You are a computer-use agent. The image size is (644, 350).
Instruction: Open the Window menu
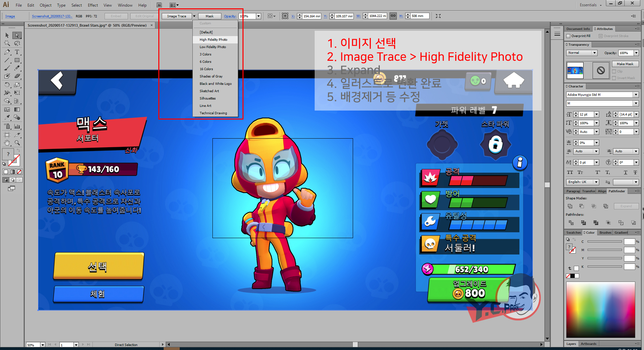pyautogui.click(x=125, y=5)
